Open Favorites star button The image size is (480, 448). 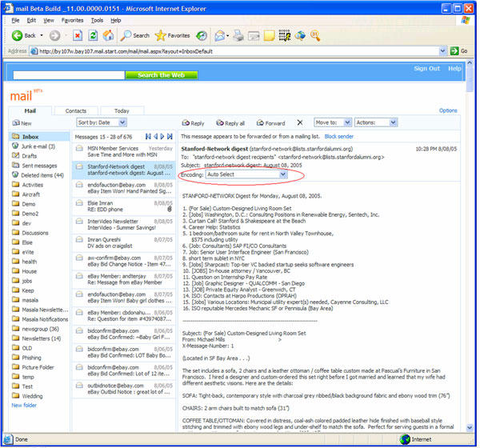point(172,35)
